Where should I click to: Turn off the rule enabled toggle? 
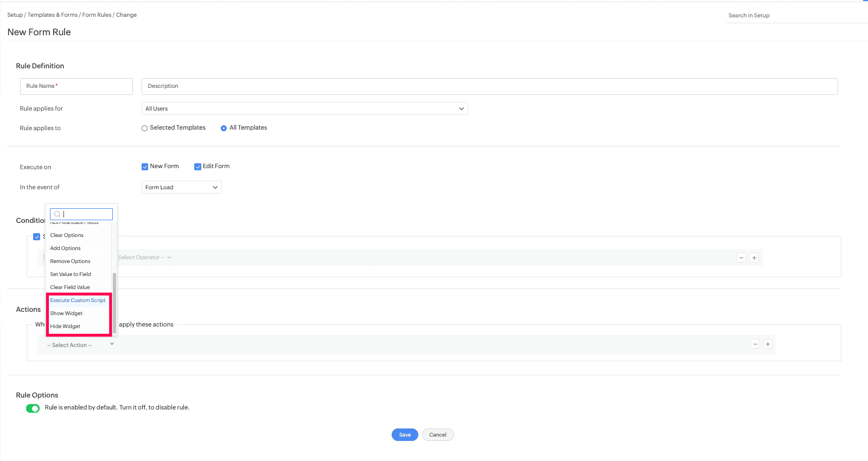pyautogui.click(x=33, y=408)
